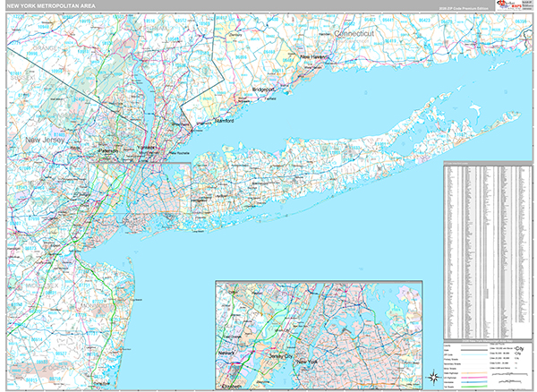This screenshot has height=392, width=537.
Task: Select the Connecticut state label
Action: pos(358,32)
